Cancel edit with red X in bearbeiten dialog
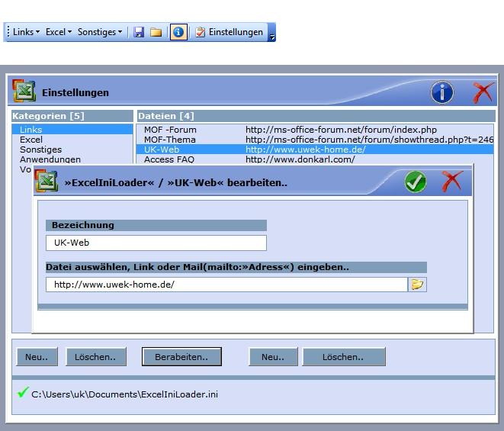Screen dimensions: 504x431 pos(452,182)
